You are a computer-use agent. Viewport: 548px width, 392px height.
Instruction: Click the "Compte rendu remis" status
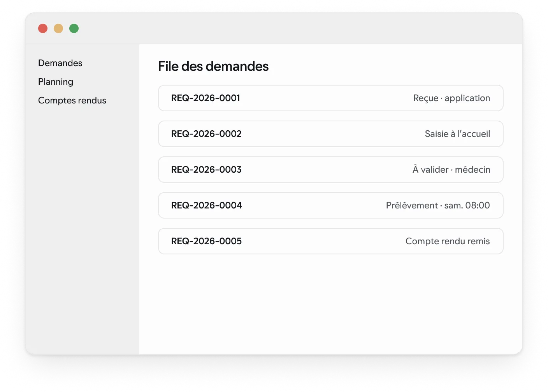tap(448, 241)
